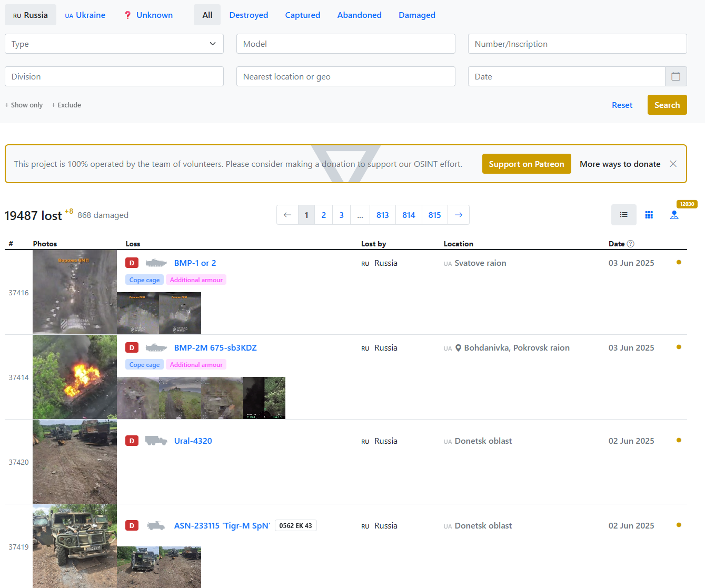Click Cope cage tag on BMP-1 row

pos(144,280)
